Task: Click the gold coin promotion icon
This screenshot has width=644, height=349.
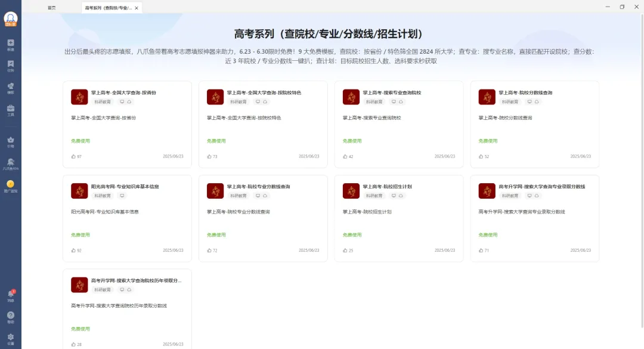Action: (x=11, y=186)
